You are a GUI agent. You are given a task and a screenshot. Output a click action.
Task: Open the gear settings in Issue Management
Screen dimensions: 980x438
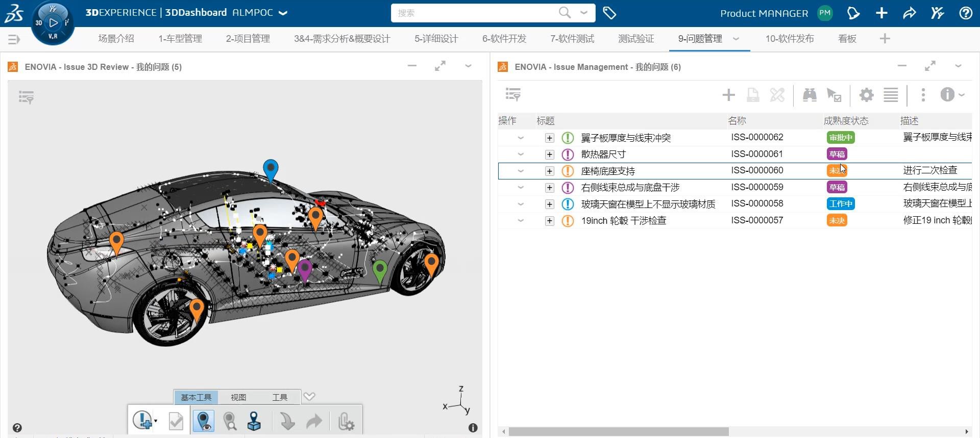click(x=867, y=95)
